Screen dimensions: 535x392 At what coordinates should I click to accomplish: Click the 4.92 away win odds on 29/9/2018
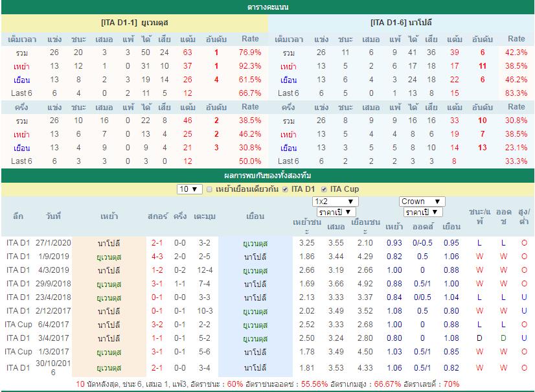365,284
